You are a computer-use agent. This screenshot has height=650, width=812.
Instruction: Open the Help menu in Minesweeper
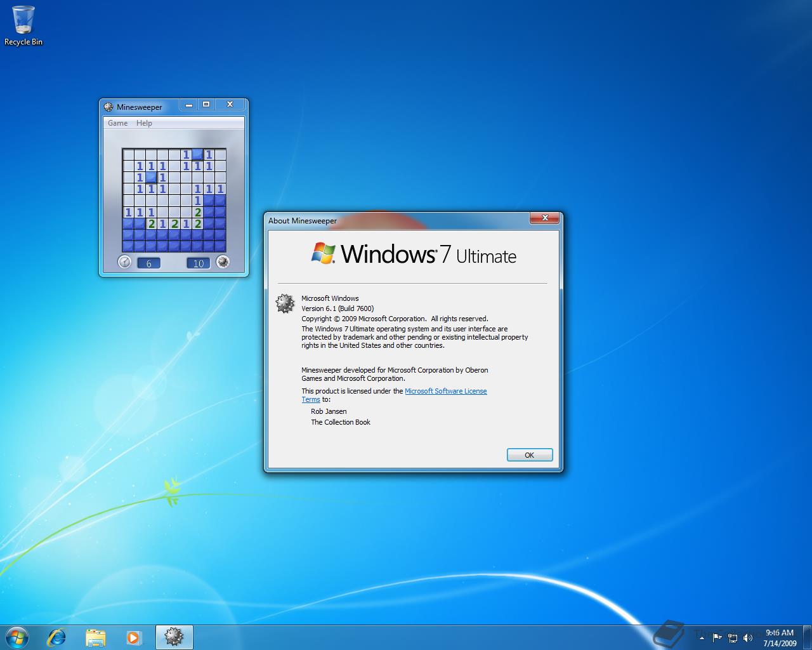144,123
